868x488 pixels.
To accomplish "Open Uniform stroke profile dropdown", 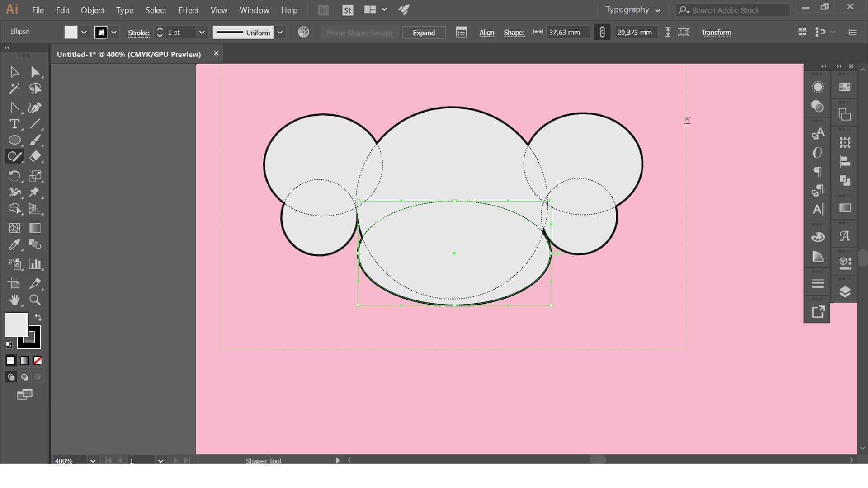I will (x=280, y=32).
